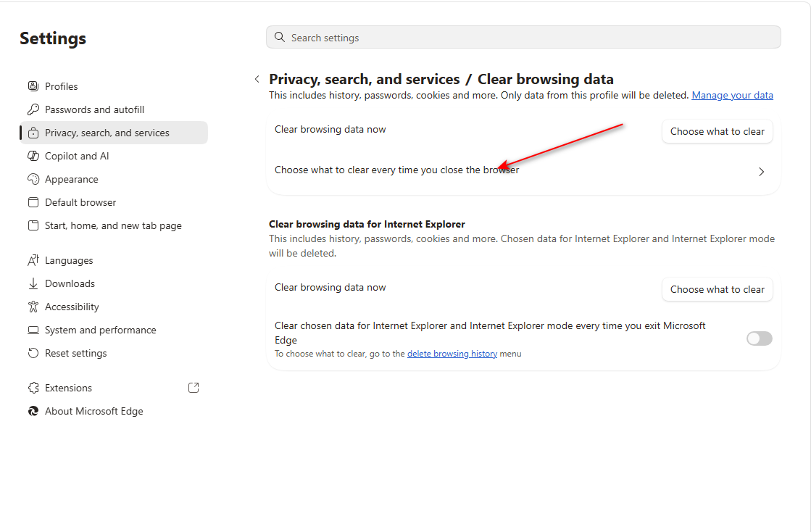Click the Settings page heading
The width and height of the screenshot is (811, 532).
[x=53, y=38]
